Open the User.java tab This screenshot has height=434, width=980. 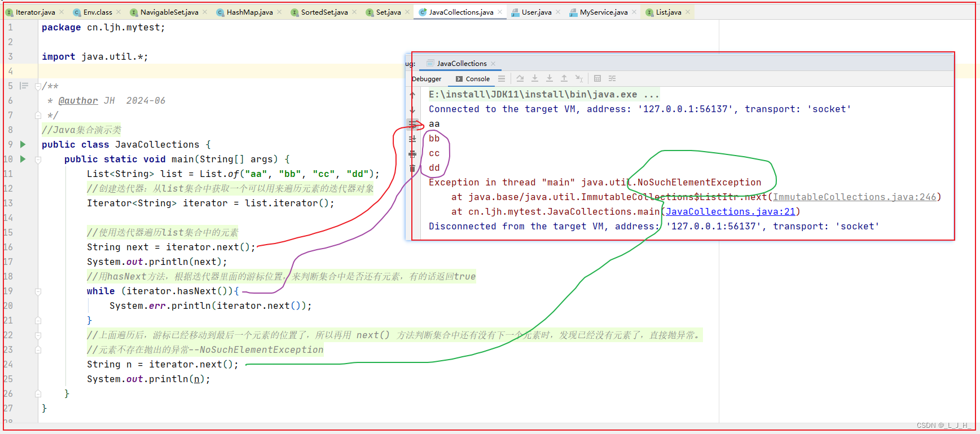coord(537,12)
